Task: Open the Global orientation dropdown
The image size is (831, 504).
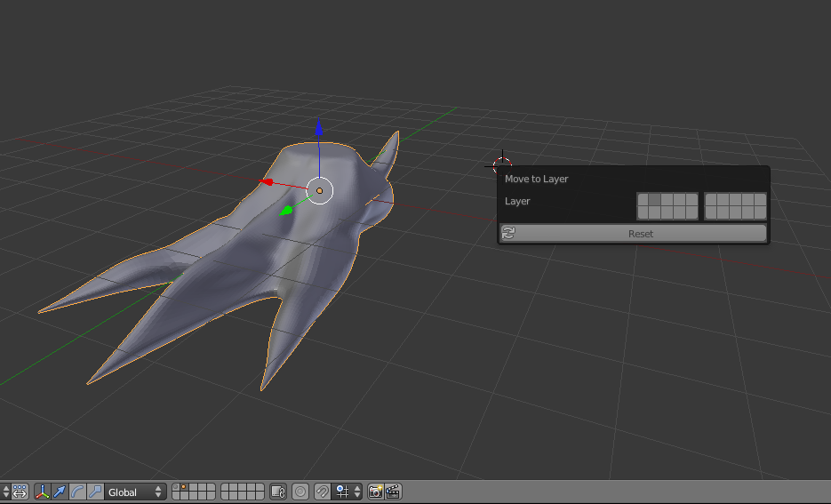Action: [135, 492]
